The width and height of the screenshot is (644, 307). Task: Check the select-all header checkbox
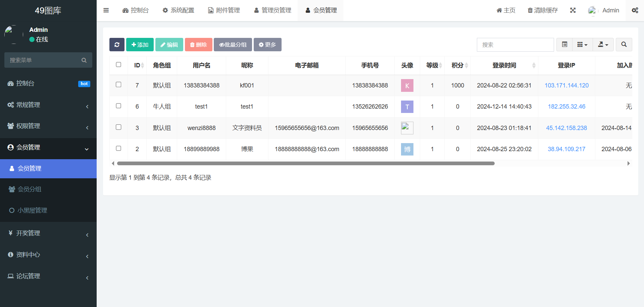[x=118, y=65]
